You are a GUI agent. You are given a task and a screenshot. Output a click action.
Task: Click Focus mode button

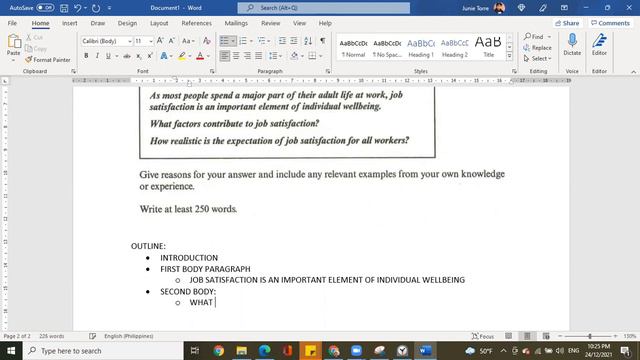[483, 336]
